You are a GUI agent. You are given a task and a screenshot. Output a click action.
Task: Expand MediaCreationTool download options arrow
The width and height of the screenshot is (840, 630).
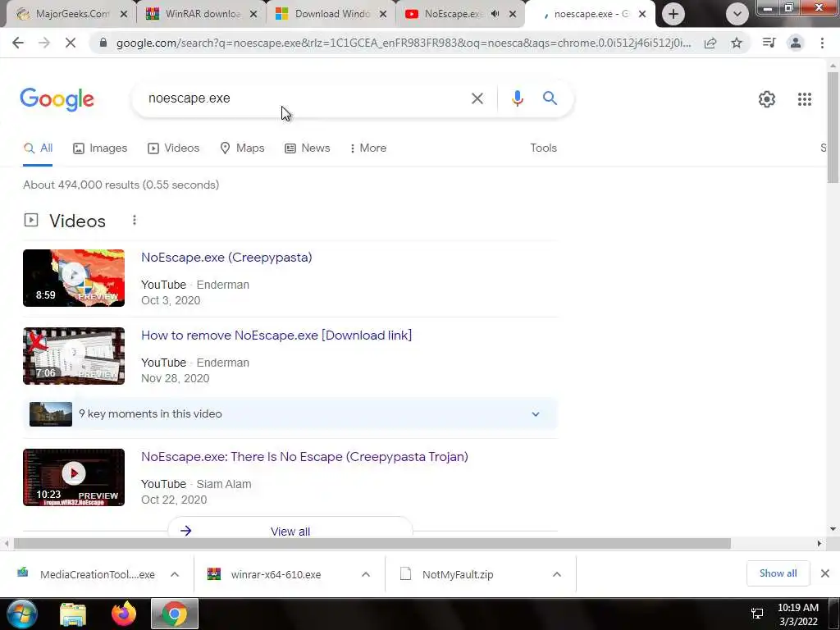click(175, 574)
